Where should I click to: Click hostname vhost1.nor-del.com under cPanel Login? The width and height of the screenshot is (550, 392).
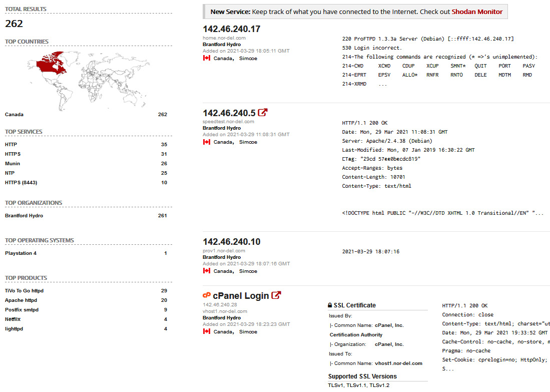click(225, 311)
